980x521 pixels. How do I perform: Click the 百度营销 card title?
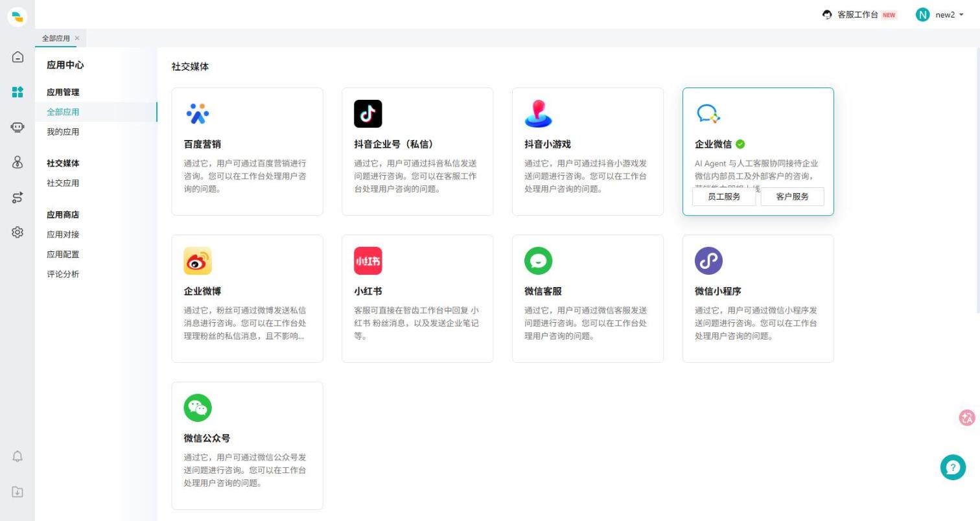point(202,145)
